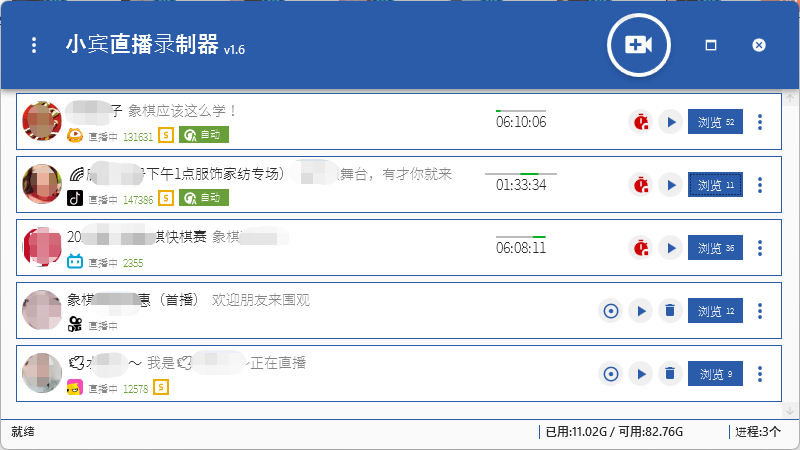Delete the bottom stream row

670,374
